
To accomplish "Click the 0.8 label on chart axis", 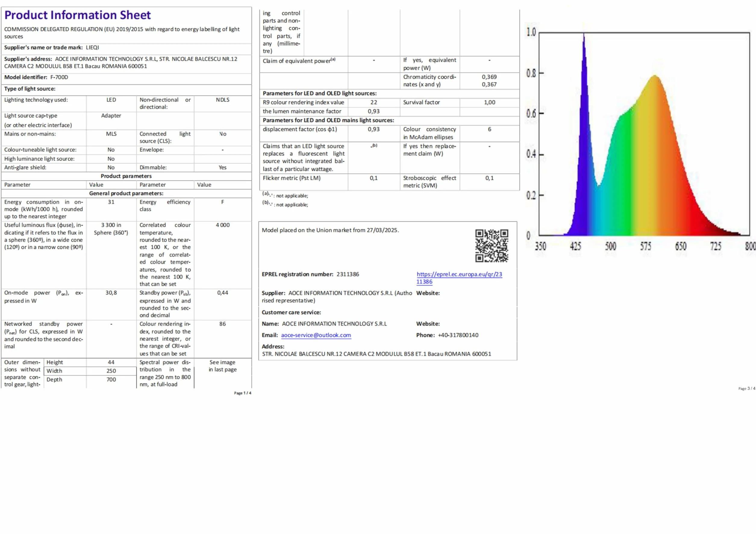I will pos(531,73).
